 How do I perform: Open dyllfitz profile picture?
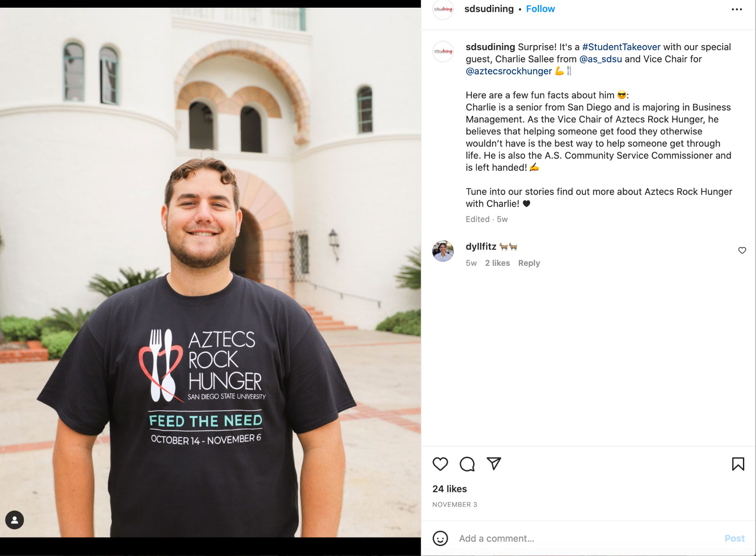point(443,251)
